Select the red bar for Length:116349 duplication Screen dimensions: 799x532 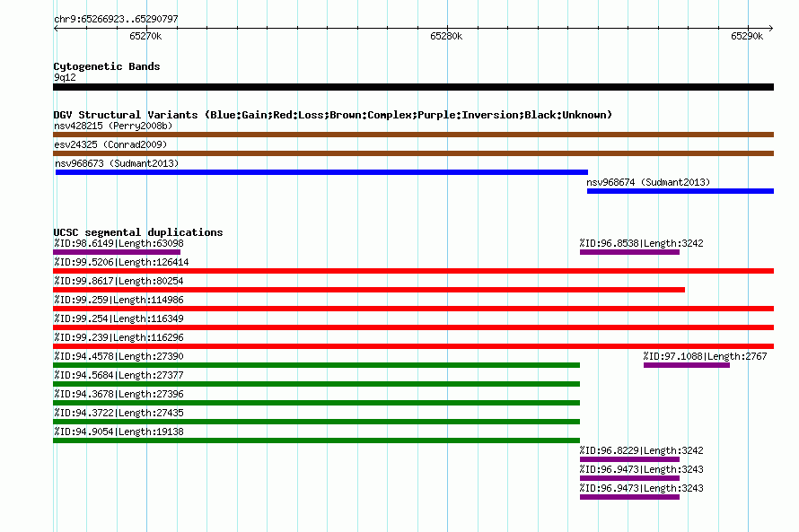pyautogui.click(x=413, y=327)
